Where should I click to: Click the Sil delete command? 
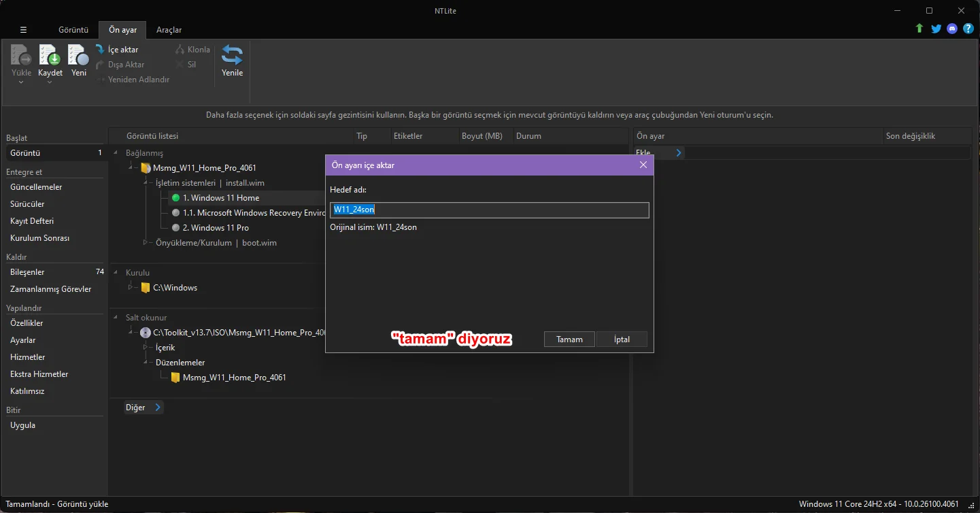(x=186, y=65)
